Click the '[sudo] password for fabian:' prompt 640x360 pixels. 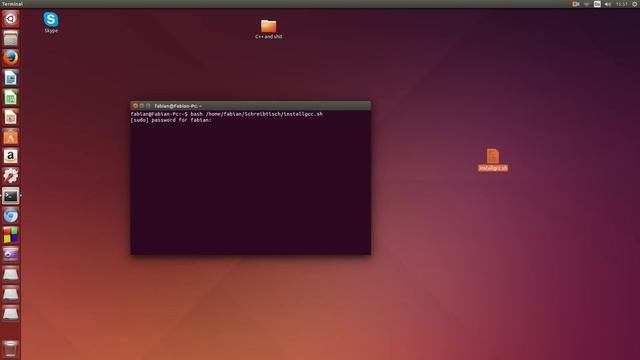click(171, 120)
